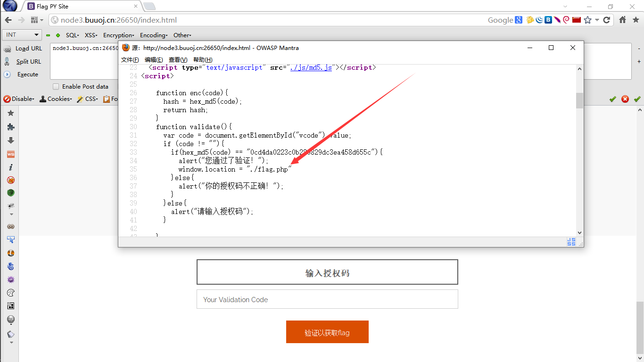This screenshot has width=644, height=362.
Task: Open the Encoding menu in HackBar
Action: point(154,35)
